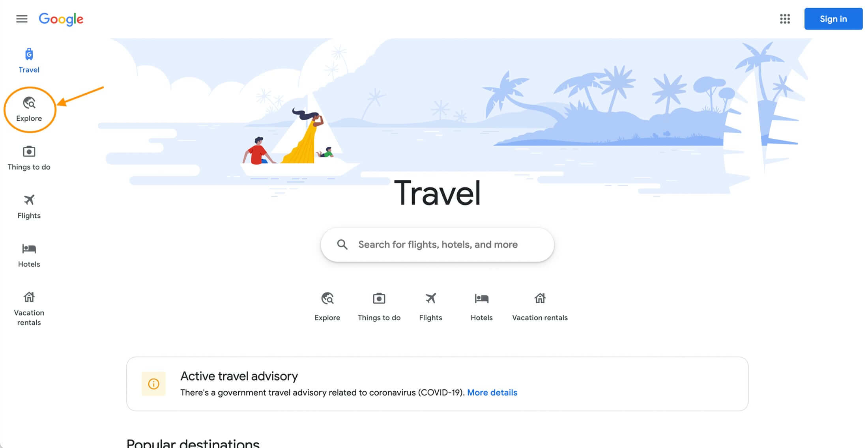Viewport: 868px width, 448px height.
Task: Click Sign in button top right
Action: tap(834, 19)
